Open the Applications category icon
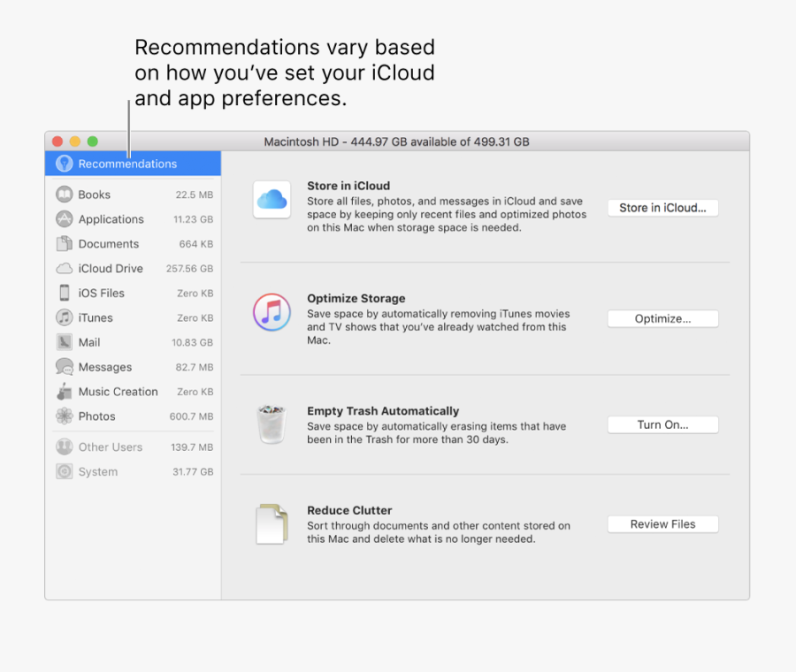This screenshot has height=672, width=796. tap(65, 219)
